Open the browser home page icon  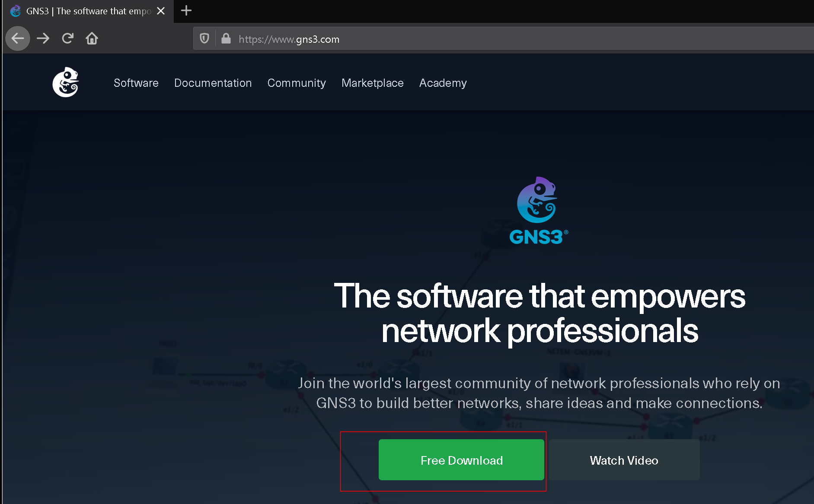(92, 38)
